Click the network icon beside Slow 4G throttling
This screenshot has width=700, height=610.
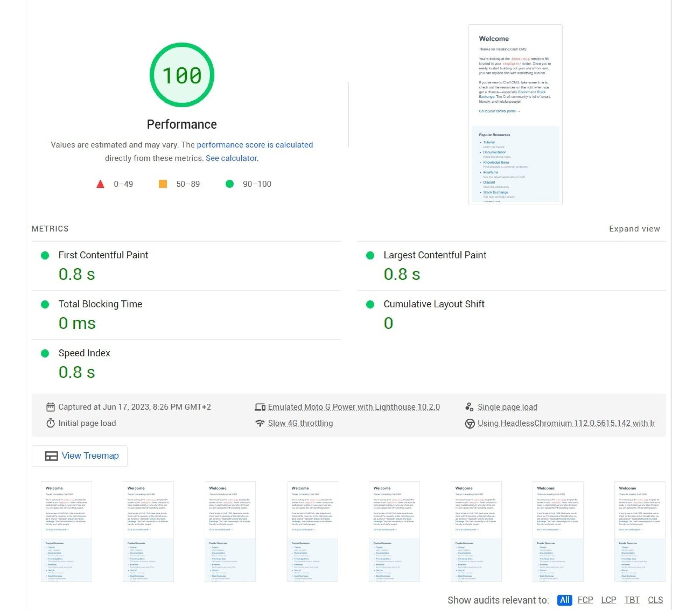point(260,423)
